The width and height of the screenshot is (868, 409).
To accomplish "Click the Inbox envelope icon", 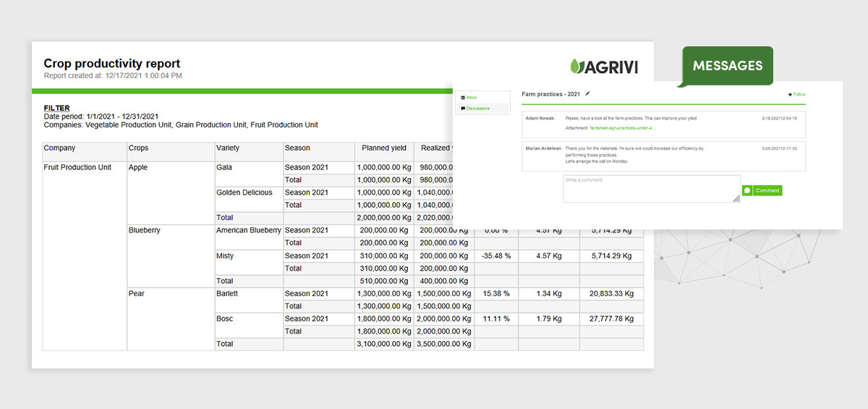I will coord(463,97).
